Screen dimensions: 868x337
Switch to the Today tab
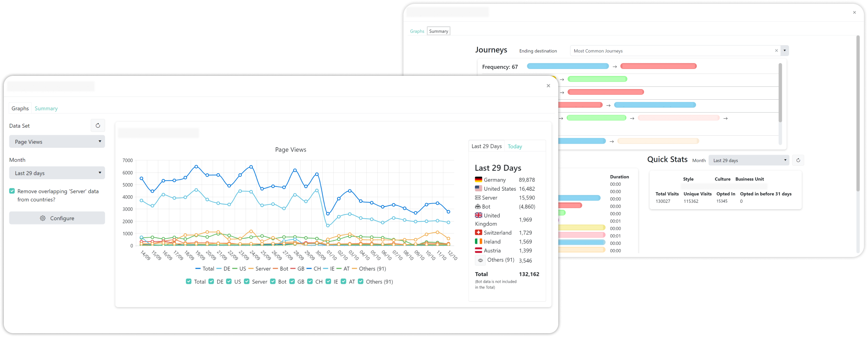[515, 146]
